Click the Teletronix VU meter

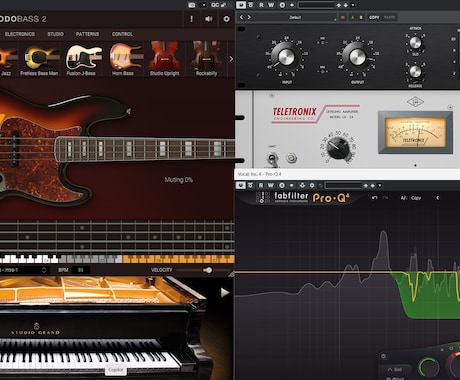[x=415, y=132]
